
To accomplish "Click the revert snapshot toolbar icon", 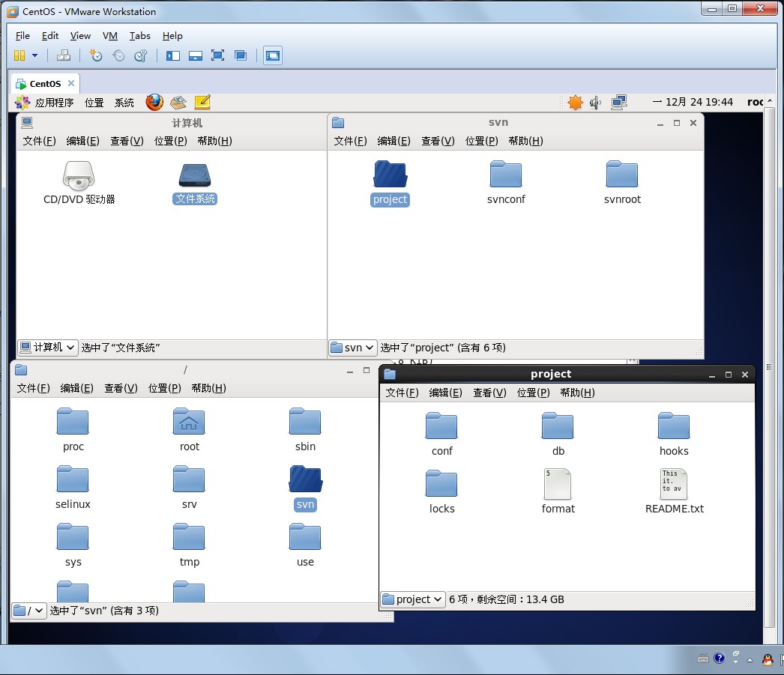I will pyautogui.click(x=118, y=55).
